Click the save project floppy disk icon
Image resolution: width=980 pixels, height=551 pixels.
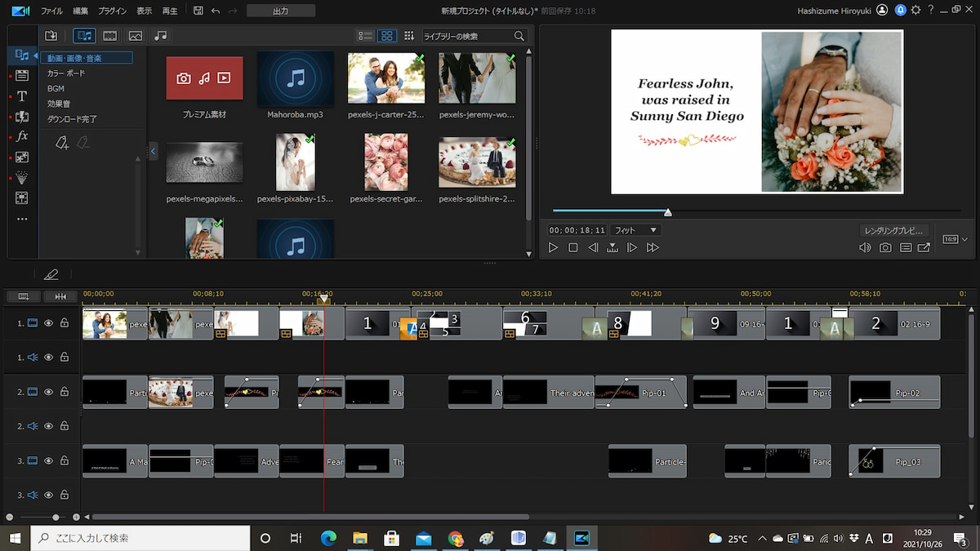point(198,11)
